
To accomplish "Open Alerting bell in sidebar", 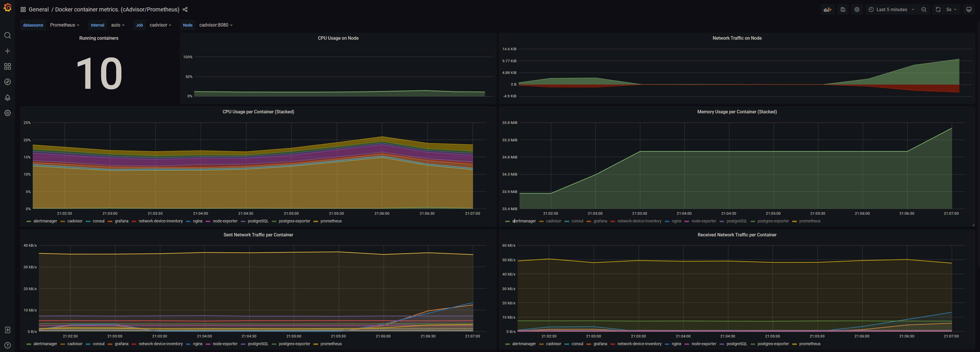I will 7,98.
